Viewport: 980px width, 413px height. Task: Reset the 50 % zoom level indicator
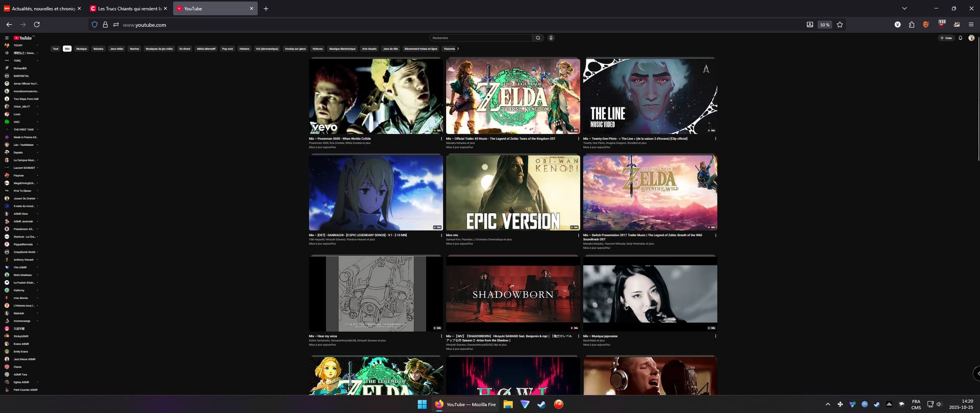point(825,24)
